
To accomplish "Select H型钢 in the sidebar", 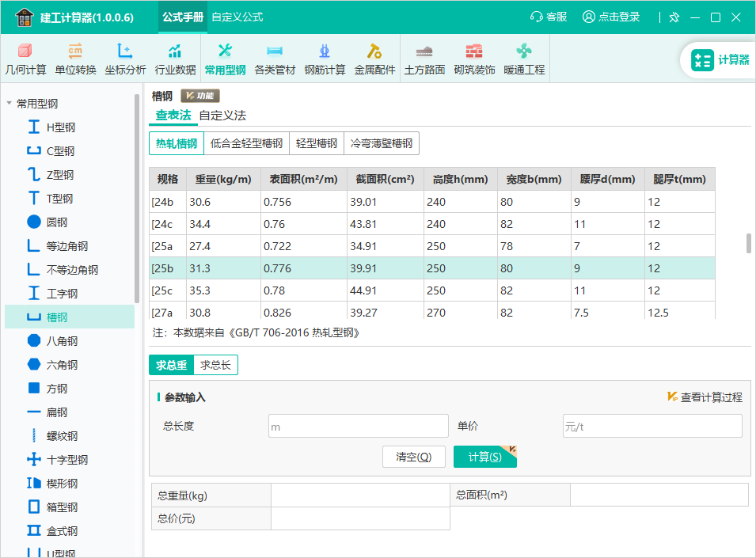I will [70, 127].
